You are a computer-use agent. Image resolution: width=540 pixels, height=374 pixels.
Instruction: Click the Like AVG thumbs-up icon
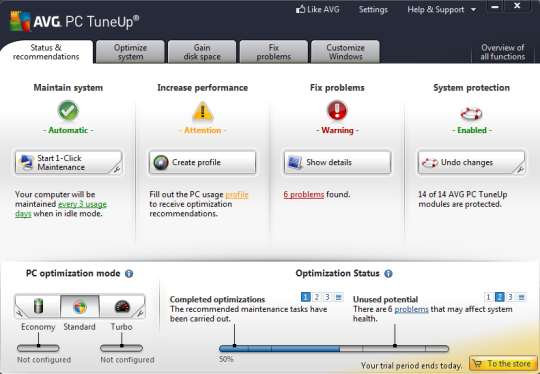pos(300,9)
